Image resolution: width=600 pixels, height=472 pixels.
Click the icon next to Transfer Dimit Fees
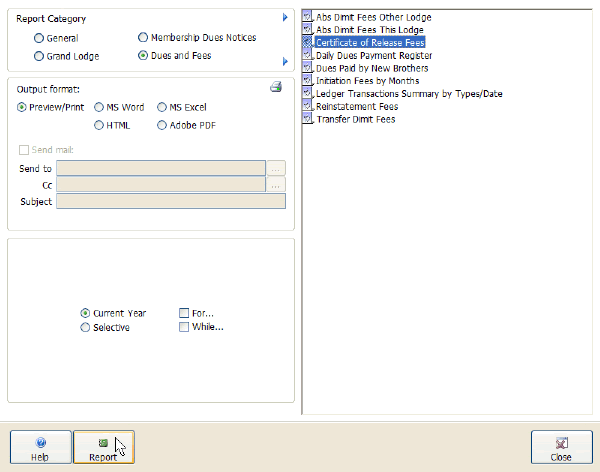[308, 119]
